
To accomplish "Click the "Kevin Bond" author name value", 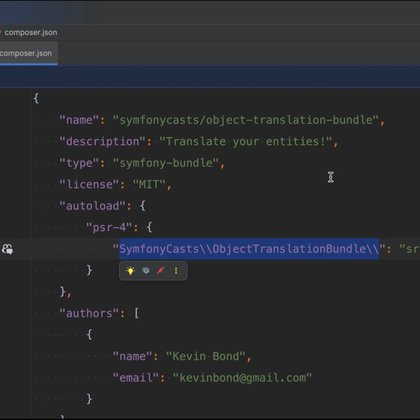I will [x=206, y=356].
